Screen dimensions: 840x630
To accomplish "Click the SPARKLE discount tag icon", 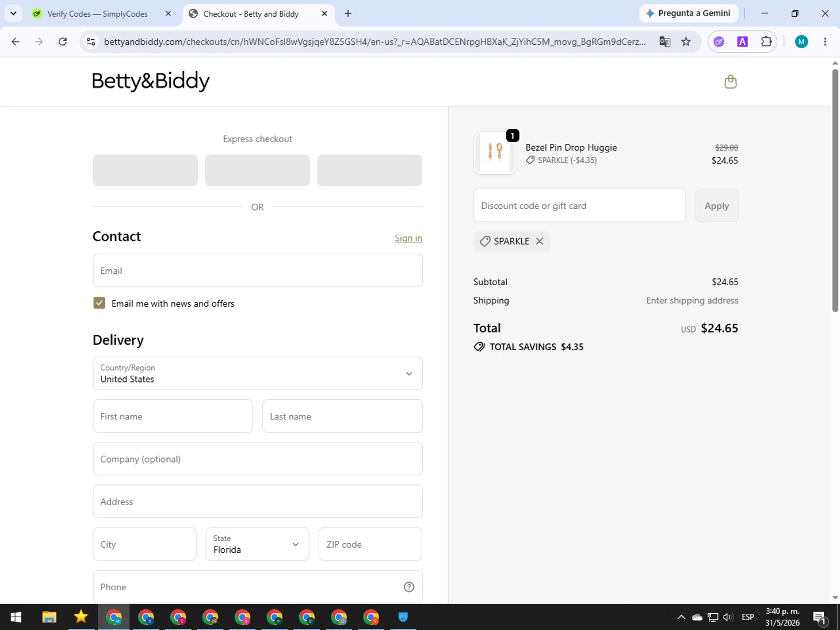I will tap(485, 241).
